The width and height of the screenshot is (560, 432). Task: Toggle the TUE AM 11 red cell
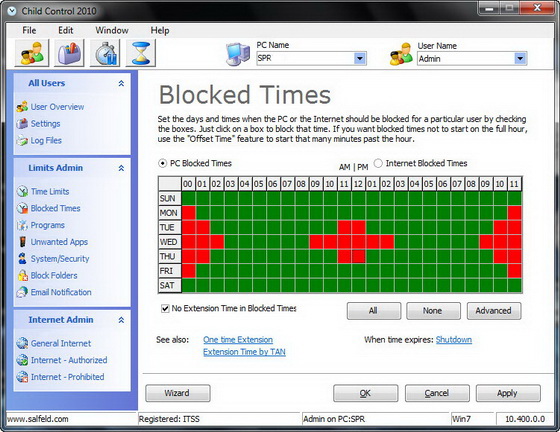coord(344,227)
